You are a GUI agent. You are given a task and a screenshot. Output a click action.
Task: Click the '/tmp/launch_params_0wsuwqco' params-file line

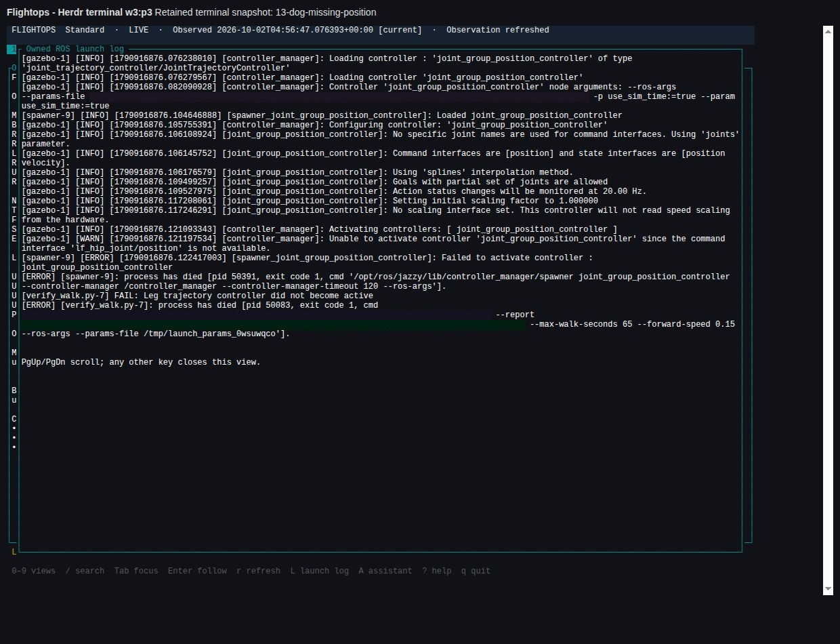(156, 334)
